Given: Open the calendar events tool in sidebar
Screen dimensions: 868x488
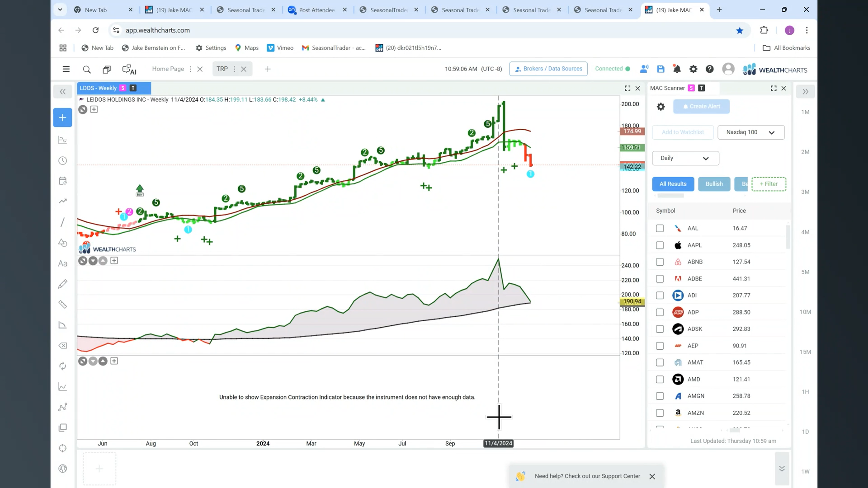Looking at the screenshot, I should pos(63,181).
